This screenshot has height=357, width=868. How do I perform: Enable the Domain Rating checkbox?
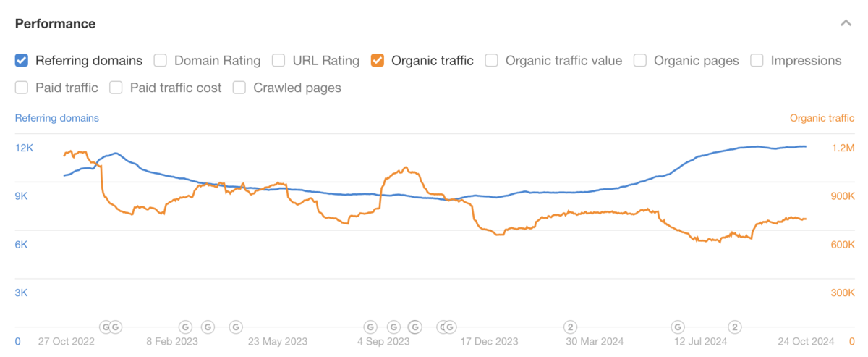pos(161,61)
